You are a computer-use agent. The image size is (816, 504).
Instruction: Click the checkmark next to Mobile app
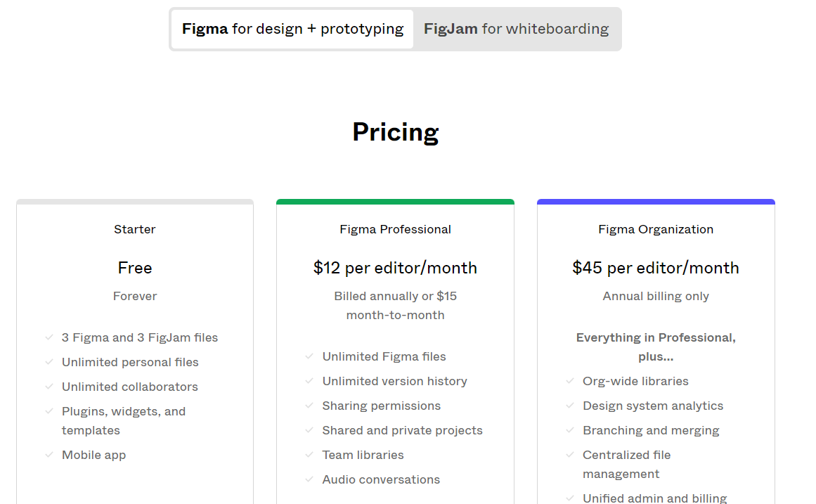tap(49, 455)
